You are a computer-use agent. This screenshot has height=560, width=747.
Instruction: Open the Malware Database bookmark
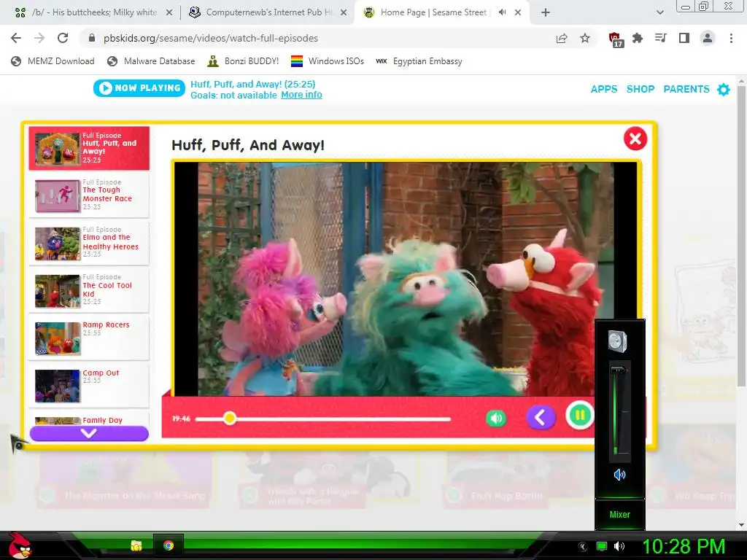pyautogui.click(x=152, y=61)
